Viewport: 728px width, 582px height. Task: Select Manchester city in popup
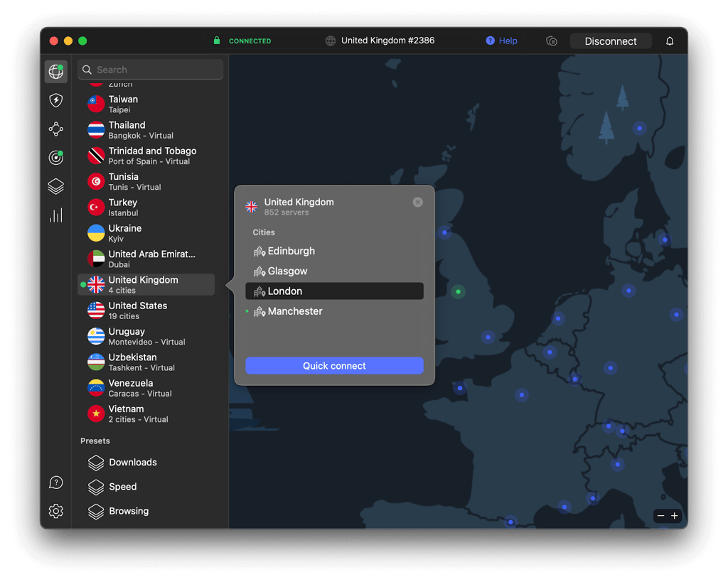tap(334, 311)
